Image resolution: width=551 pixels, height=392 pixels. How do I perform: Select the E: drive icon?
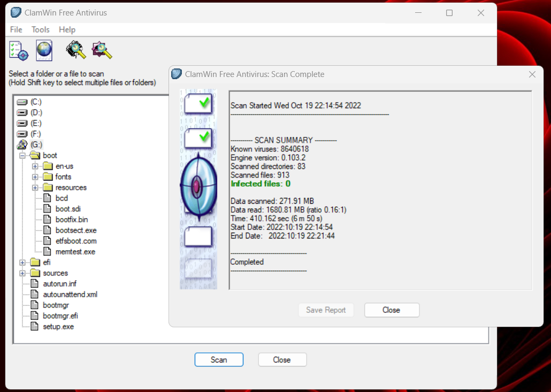coord(22,124)
